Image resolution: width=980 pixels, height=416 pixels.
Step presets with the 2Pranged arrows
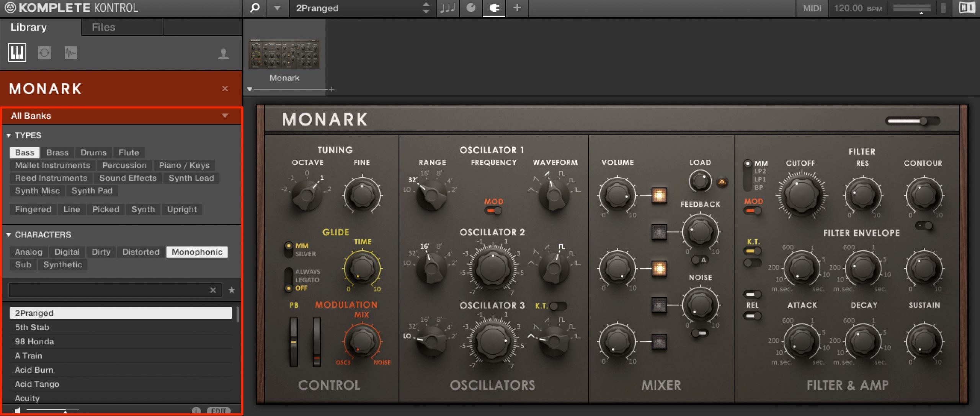(x=426, y=8)
